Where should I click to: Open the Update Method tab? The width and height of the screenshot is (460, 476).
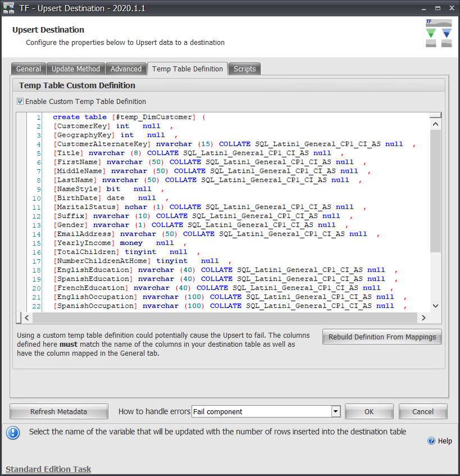[75, 69]
